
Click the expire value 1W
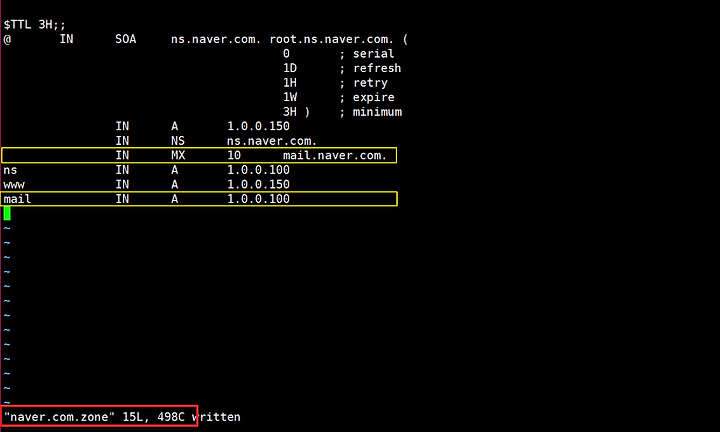click(x=290, y=97)
